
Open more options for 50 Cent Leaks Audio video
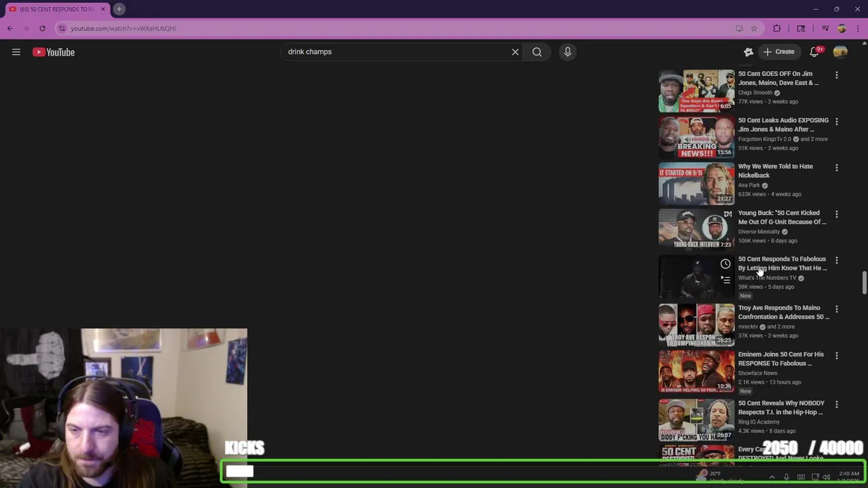(836, 121)
